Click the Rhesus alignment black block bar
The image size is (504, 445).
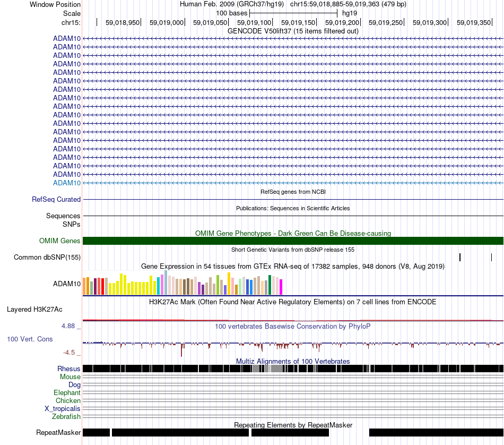coord(293,369)
